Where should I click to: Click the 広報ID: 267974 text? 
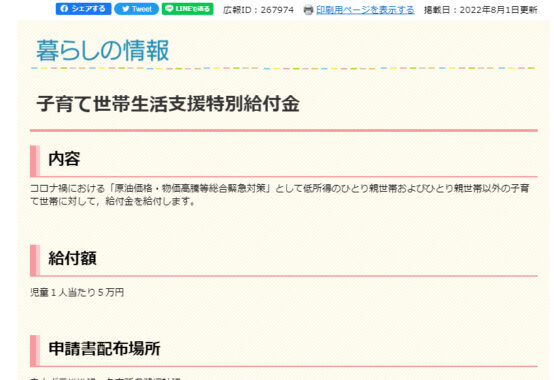click(258, 10)
